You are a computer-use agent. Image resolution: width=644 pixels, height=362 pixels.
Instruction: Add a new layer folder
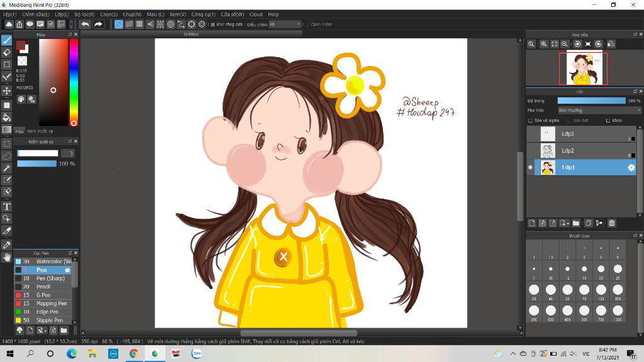point(576,223)
